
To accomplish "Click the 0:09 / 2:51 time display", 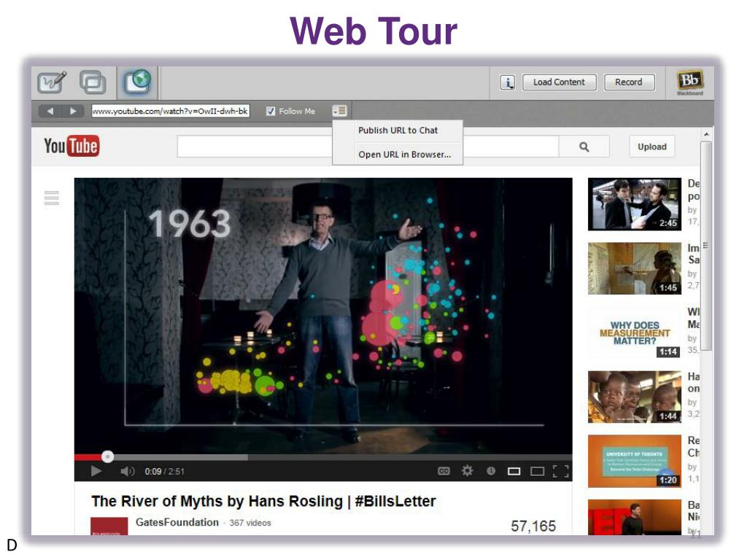I will [x=165, y=472].
